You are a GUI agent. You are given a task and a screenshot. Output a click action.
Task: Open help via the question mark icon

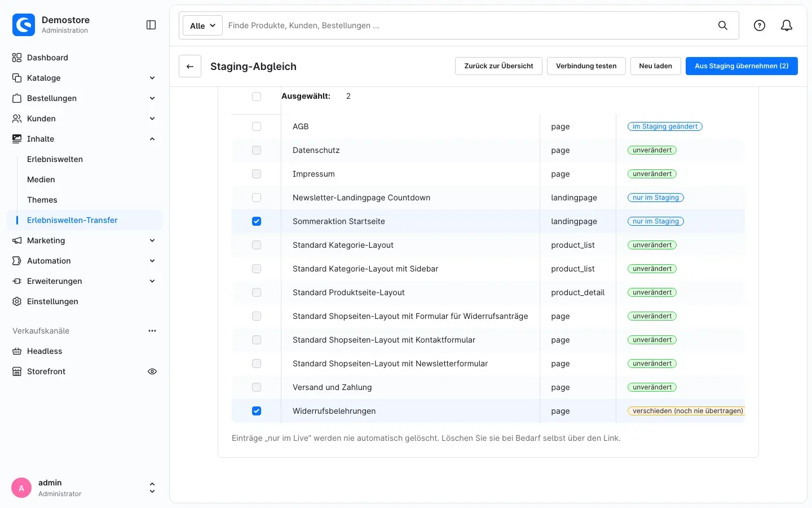point(760,25)
